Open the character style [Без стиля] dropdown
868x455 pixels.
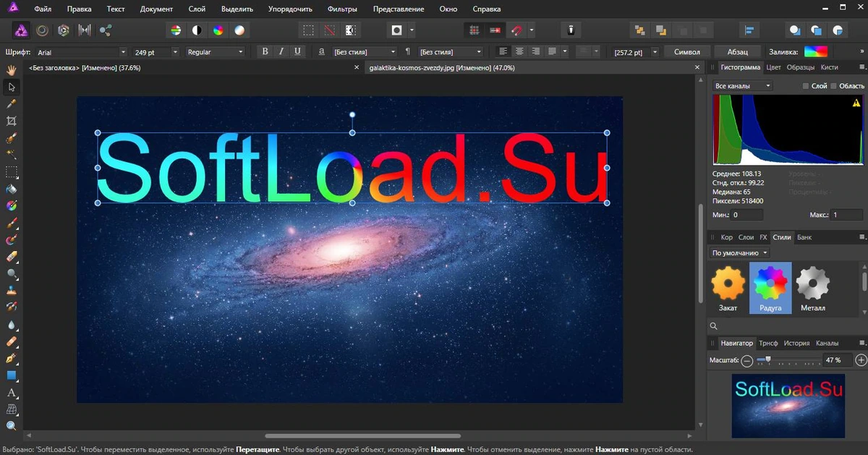click(x=365, y=52)
